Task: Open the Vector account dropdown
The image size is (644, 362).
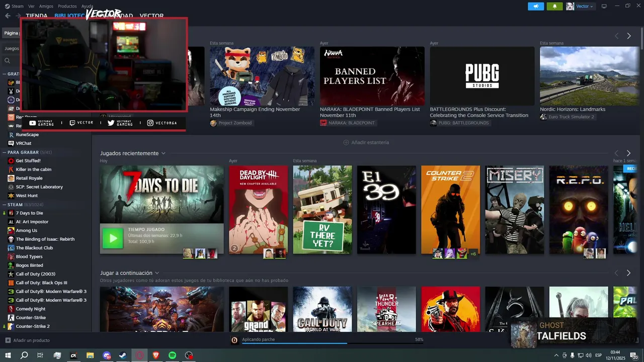Action: click(580, 6)
